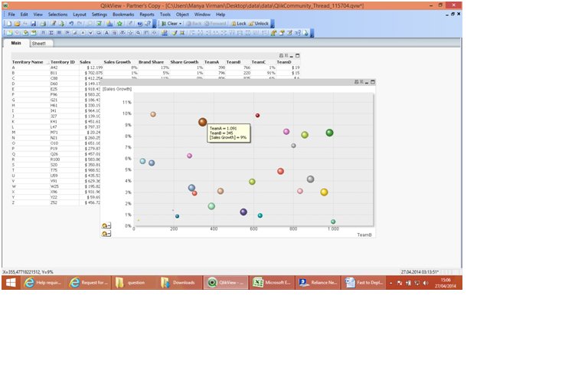Image resolution: width=588 pixels, height=368 pixels.
Task: Open the Selections menu
Action: 57,15
